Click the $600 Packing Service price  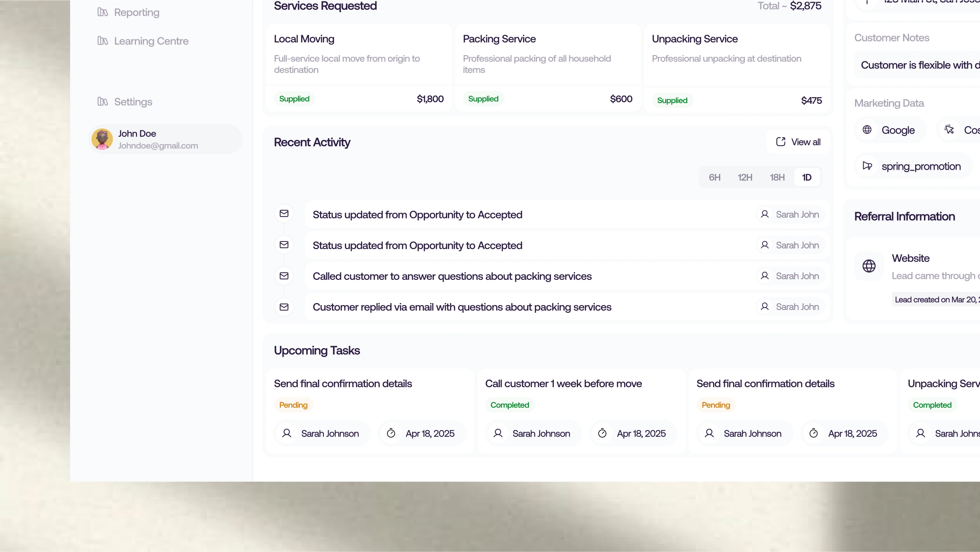(621, 99)
